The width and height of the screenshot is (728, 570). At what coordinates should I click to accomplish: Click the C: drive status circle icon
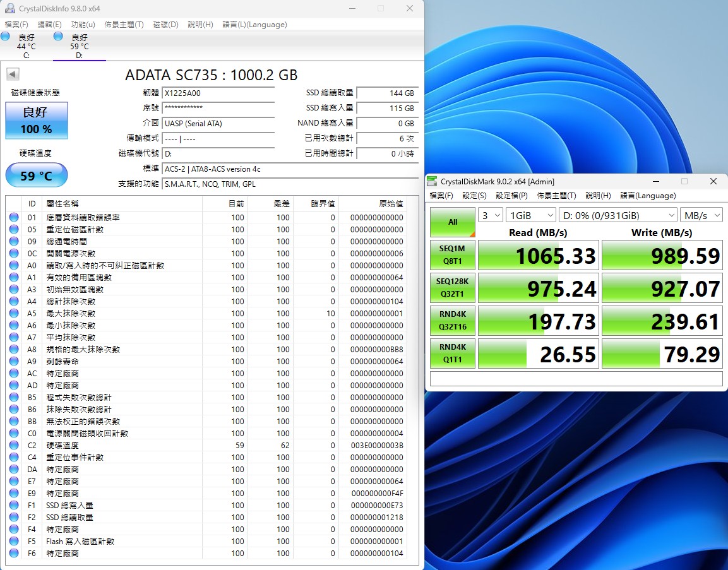click(6, 36)
